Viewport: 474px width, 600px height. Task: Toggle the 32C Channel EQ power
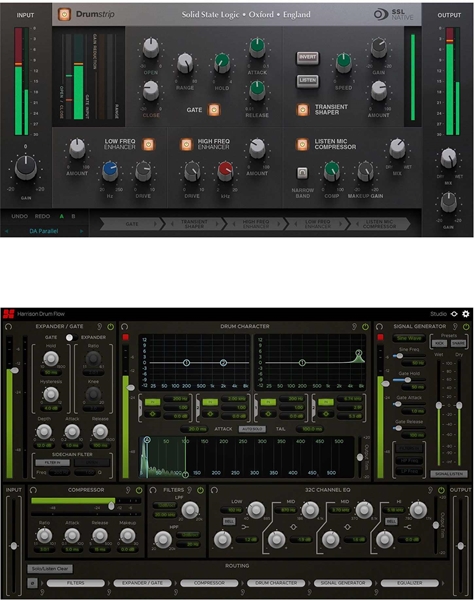(441, 490)
